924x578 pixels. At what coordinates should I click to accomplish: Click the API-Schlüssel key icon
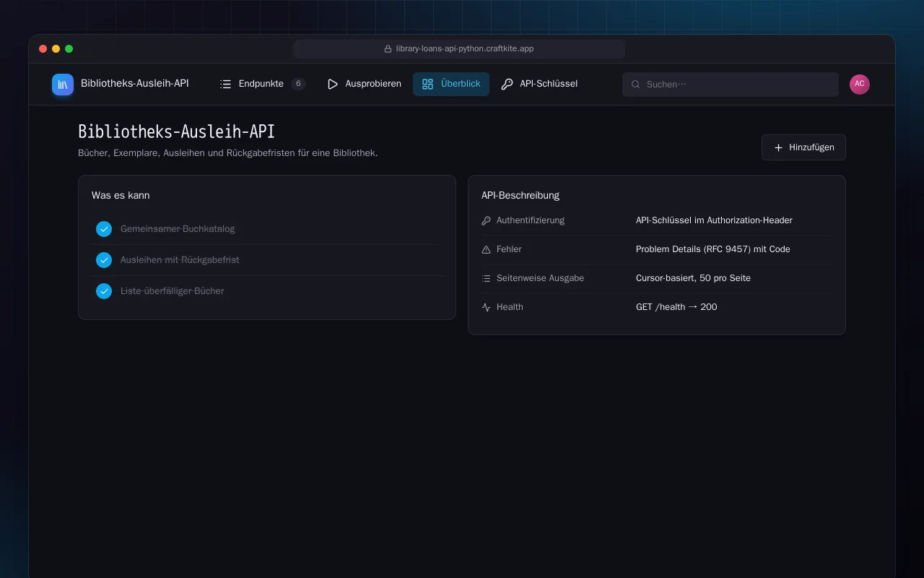click(x=507, y=84)
